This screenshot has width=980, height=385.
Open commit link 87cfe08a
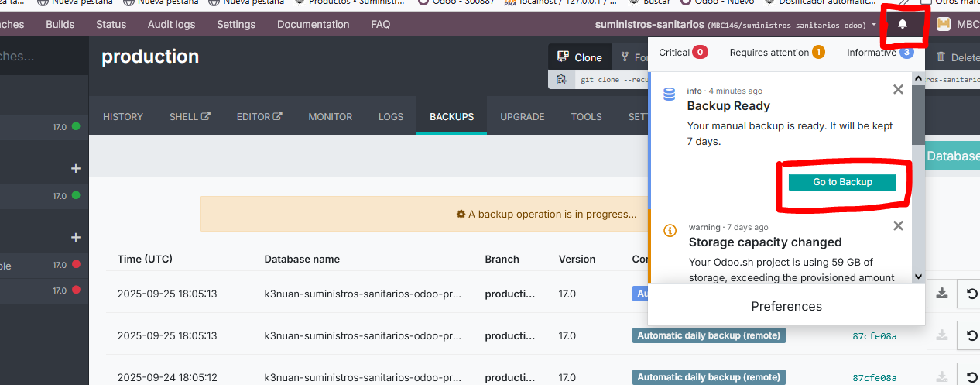tap(874, 335)
